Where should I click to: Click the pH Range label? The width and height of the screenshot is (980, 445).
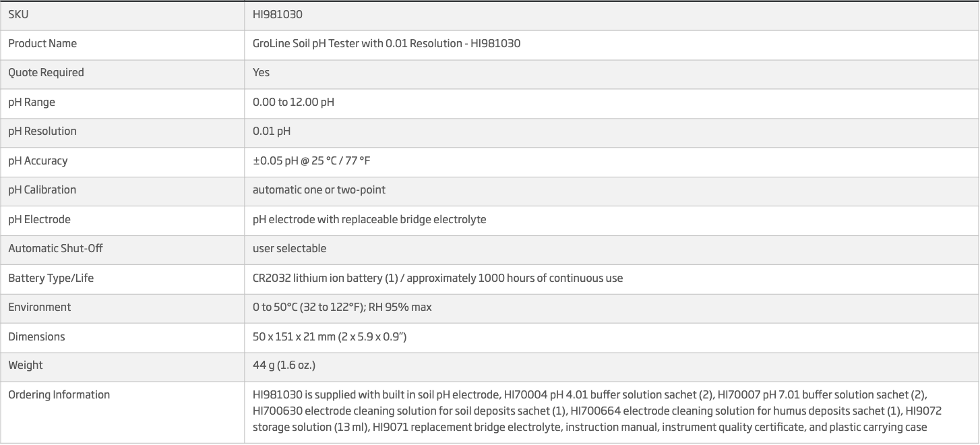32,102
